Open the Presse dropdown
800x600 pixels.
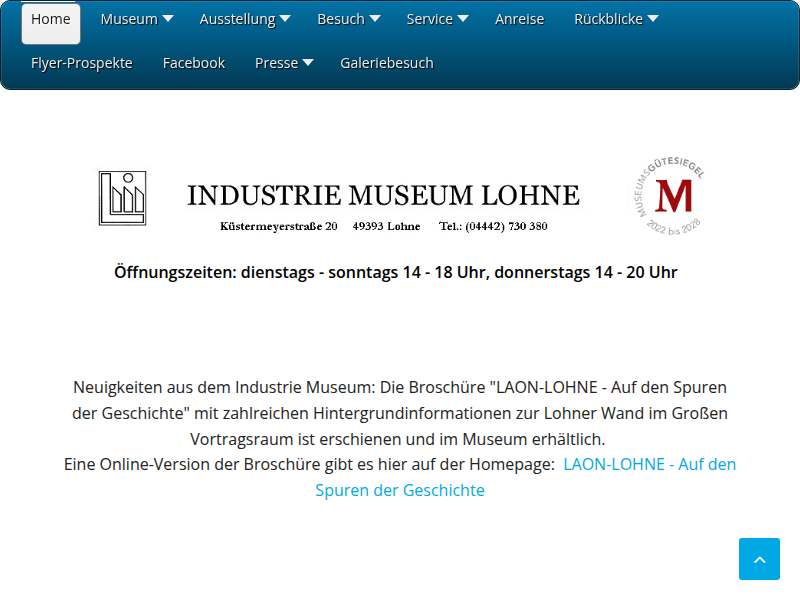[x=283, y=62]
